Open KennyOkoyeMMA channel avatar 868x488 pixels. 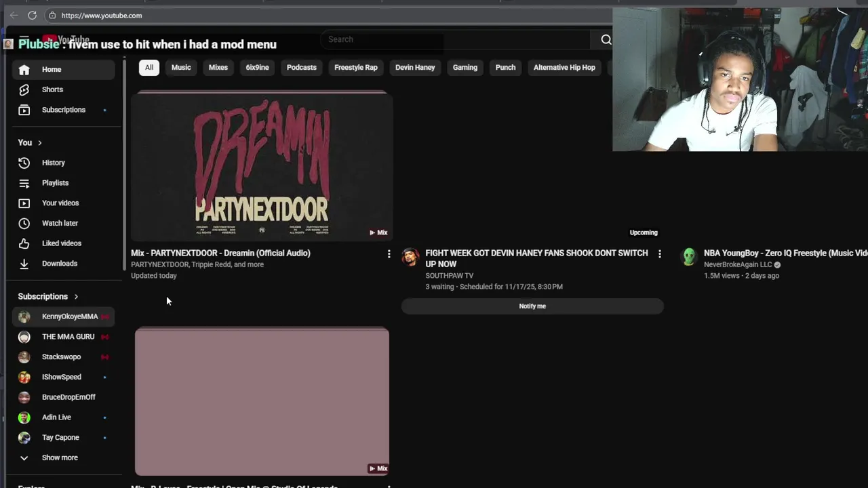tap(24, 317)
